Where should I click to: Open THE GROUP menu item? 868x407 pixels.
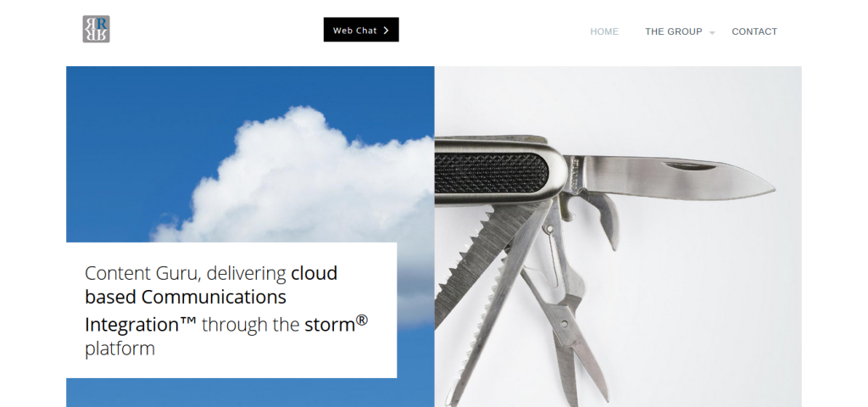tap(673, 31)
